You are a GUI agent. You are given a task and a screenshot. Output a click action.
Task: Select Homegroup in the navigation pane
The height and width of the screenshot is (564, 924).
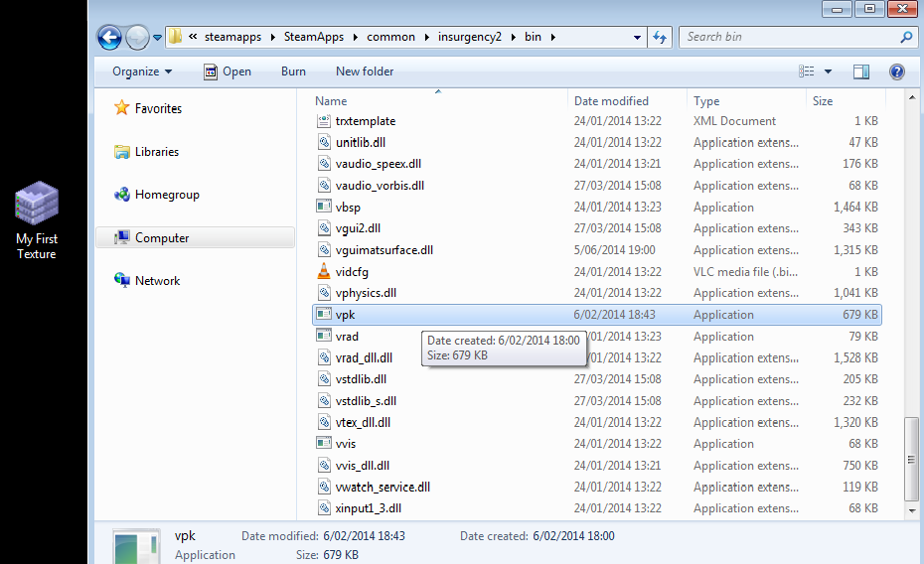point(157,195)
